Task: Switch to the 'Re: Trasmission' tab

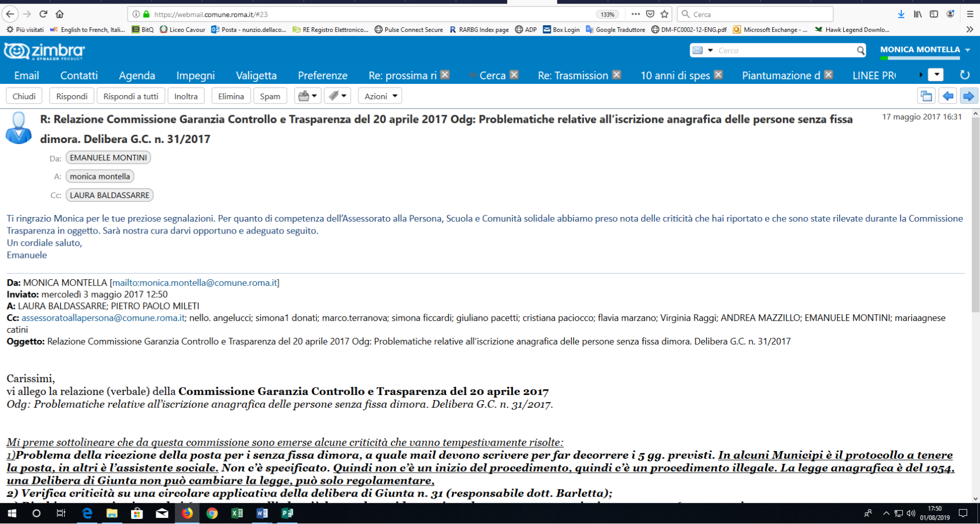Action: pos(573,76)
